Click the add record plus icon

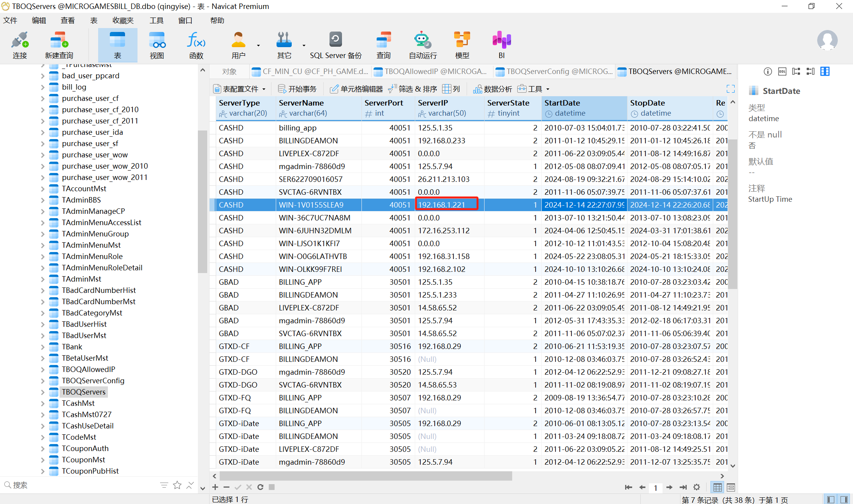pyautogui.click(x=215, y=487)
